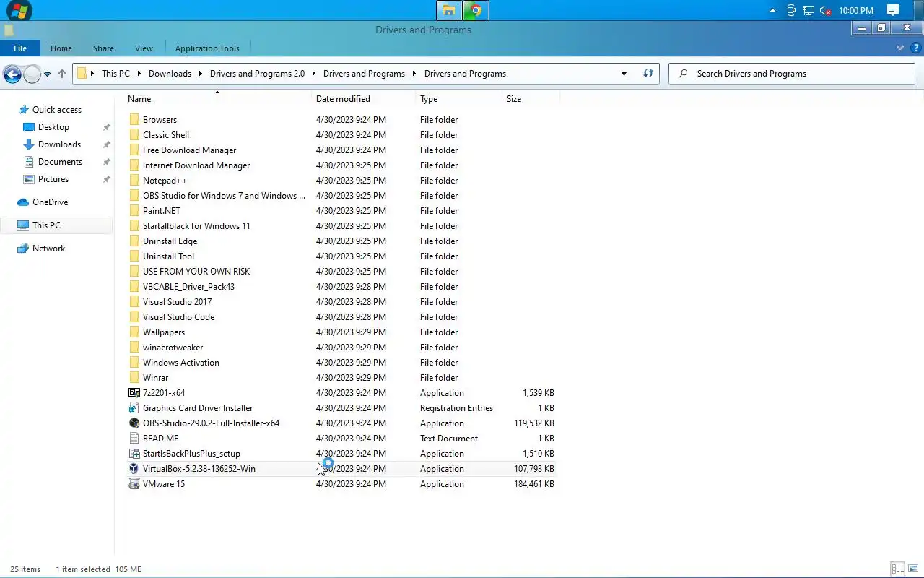Select the VBCABLE_Driver_Pack43 folder name
Image resolution: width=924 pixels, height=578 pixels.
pyautogui.click(x=188, y=287)
